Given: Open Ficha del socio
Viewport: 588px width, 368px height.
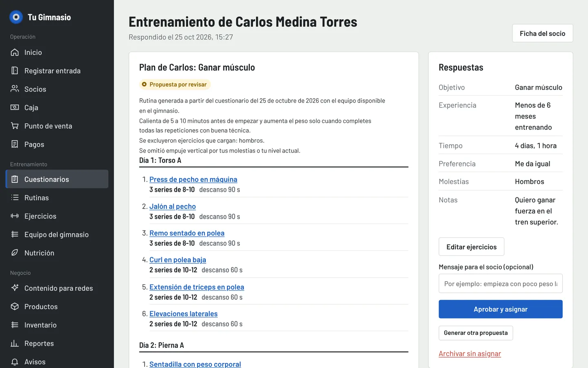Looking at the screenshot, I should (x=542, y=34).
